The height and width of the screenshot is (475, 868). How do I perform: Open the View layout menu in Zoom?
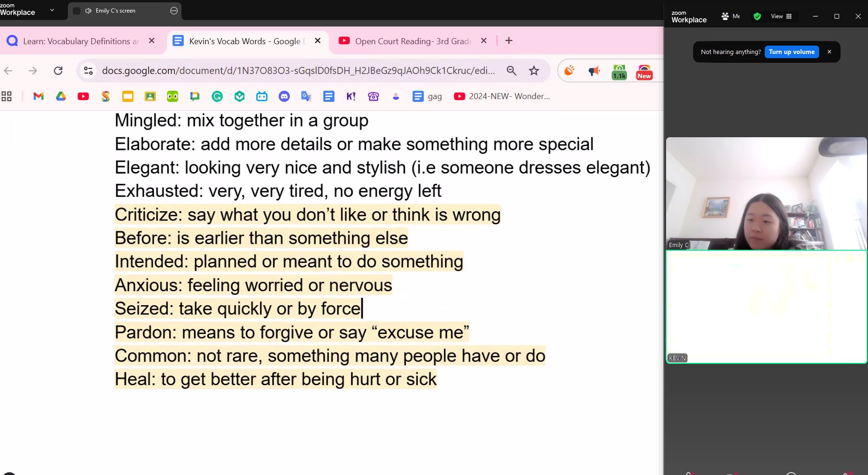point(781,16)
